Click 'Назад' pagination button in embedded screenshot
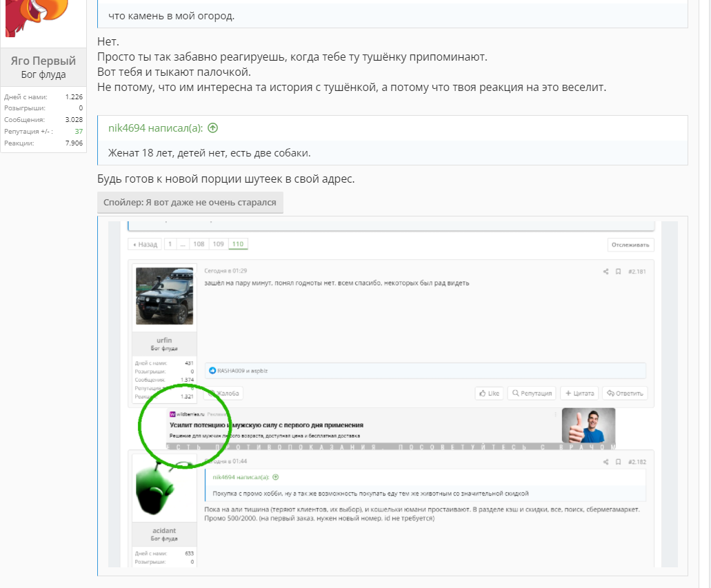This screenshot has height=588, width=711. coord(145,244)
